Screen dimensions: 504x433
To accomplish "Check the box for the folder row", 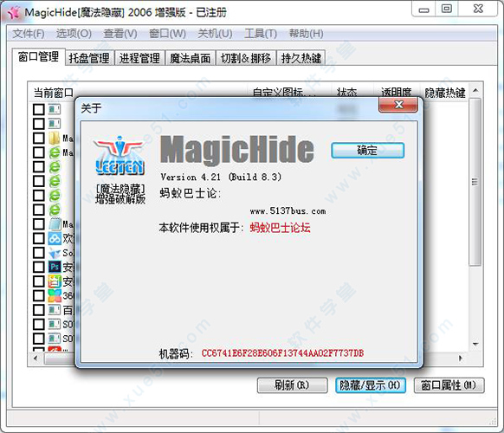I will 39,139.
